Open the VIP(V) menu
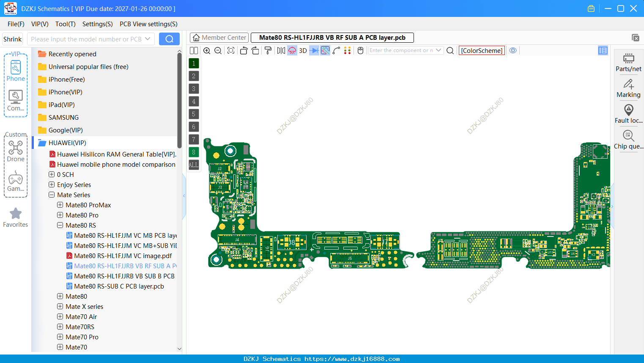Viewport: 644px width, 363px height. (40, 24)
